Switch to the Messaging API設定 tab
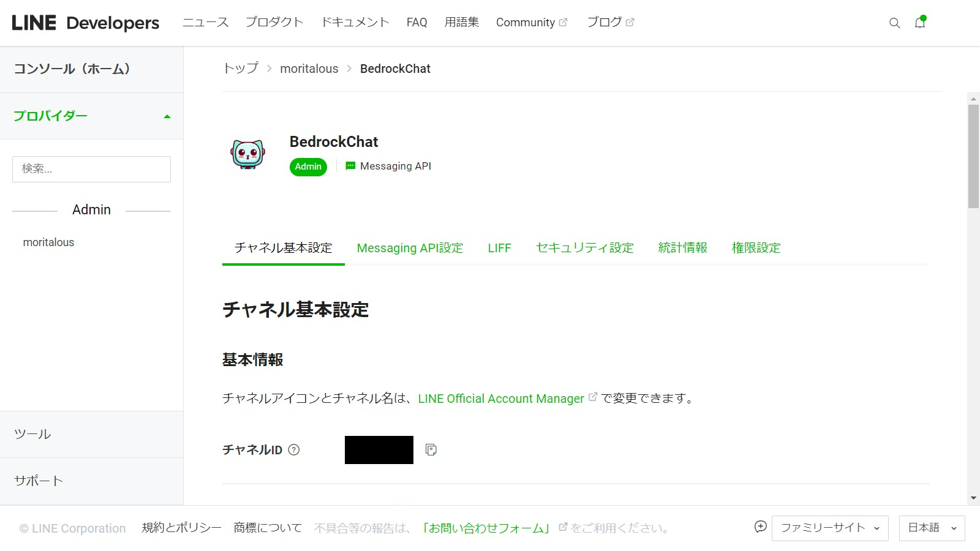Viewport: 980px width, 551px height. 410,248
